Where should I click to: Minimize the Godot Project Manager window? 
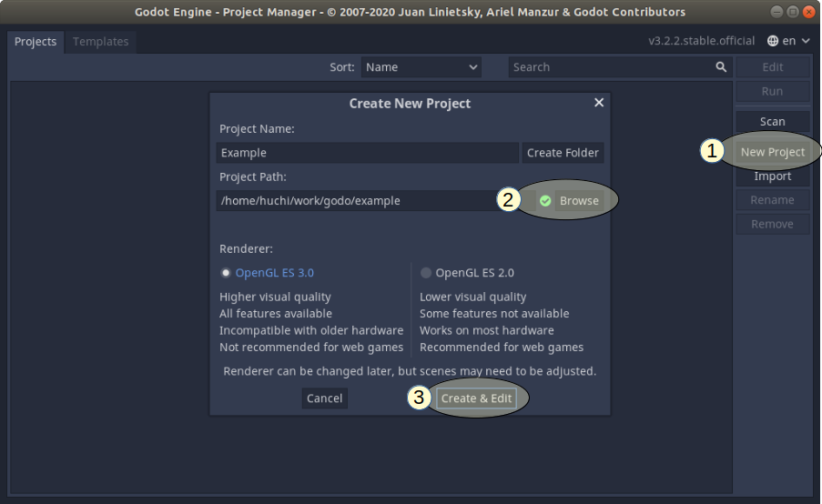point(776,12)
